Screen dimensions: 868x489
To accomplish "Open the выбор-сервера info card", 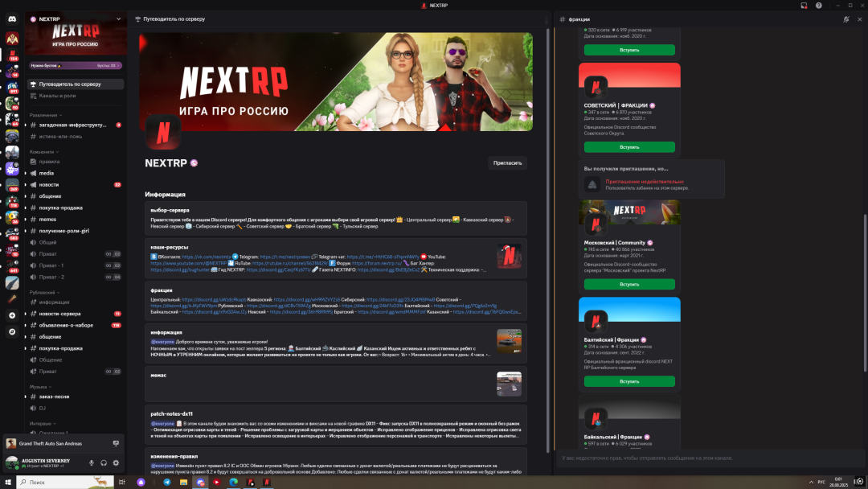I will pyautogui.click(x=336, y=219).
